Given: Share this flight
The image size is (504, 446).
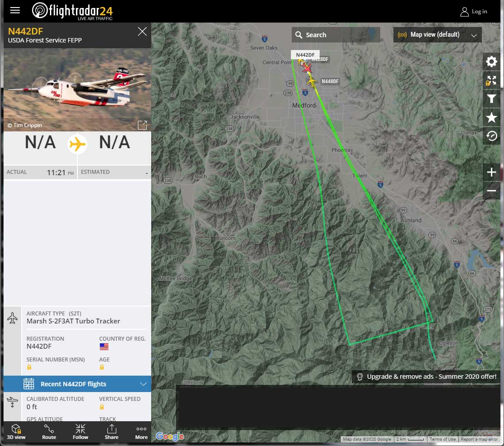Looking at the screenshot, I should 111,431.
